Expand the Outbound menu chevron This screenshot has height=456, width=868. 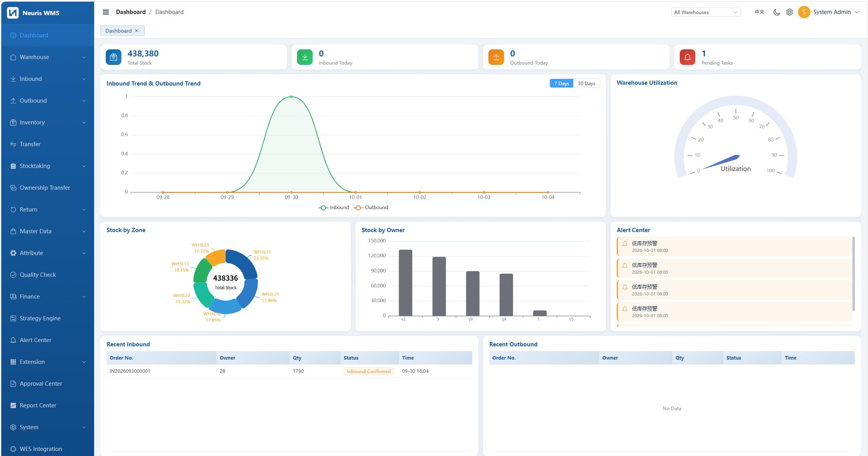click(84, 101)
